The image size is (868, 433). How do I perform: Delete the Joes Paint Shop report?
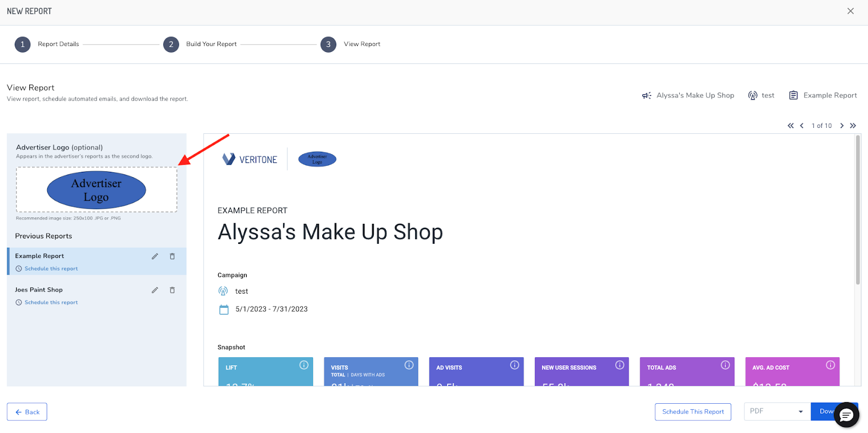[172, 290]
